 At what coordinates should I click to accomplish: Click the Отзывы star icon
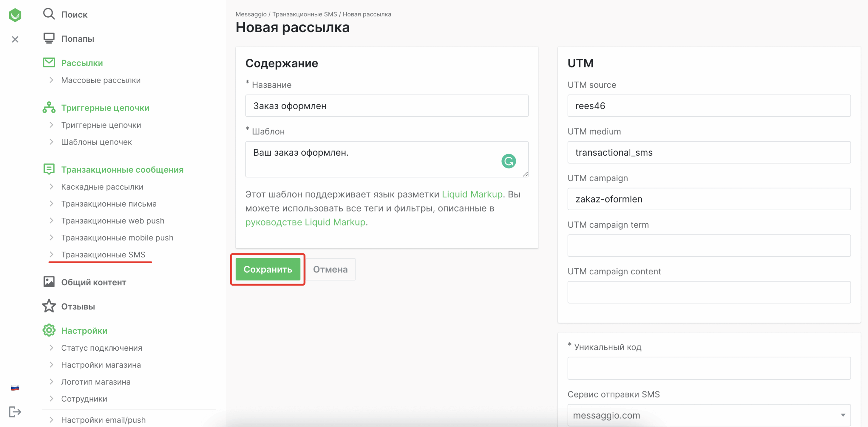click(x=49, y=306)
